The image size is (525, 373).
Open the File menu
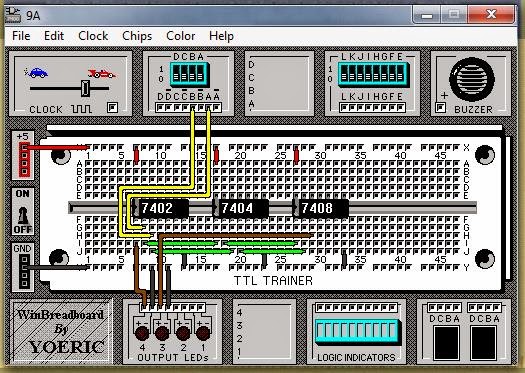pyautogui.click(x=21, y=36)
